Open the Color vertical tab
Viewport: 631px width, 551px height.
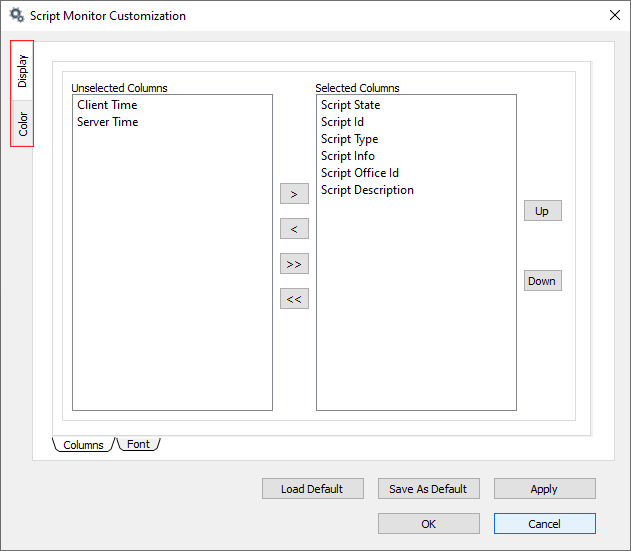point(22,124)
